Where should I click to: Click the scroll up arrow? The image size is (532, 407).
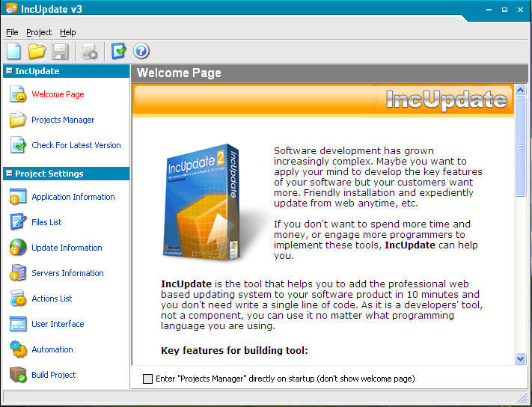[x=520, y=91]
